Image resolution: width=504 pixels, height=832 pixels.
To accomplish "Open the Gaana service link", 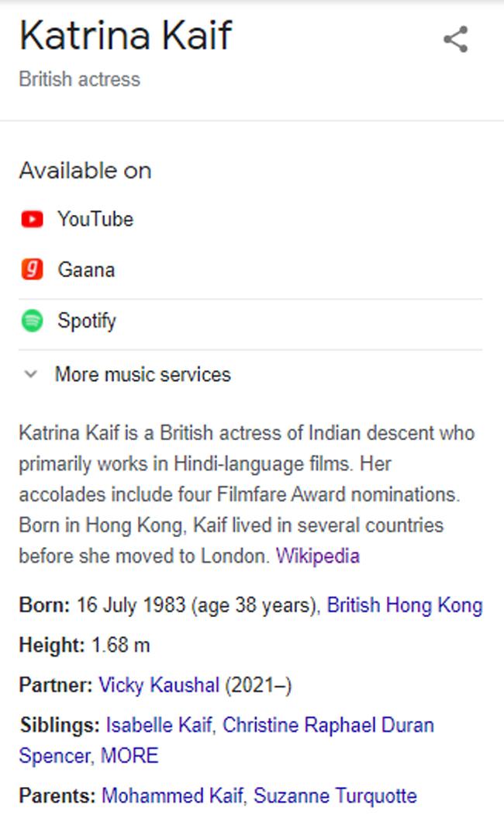I will (86, 270).
